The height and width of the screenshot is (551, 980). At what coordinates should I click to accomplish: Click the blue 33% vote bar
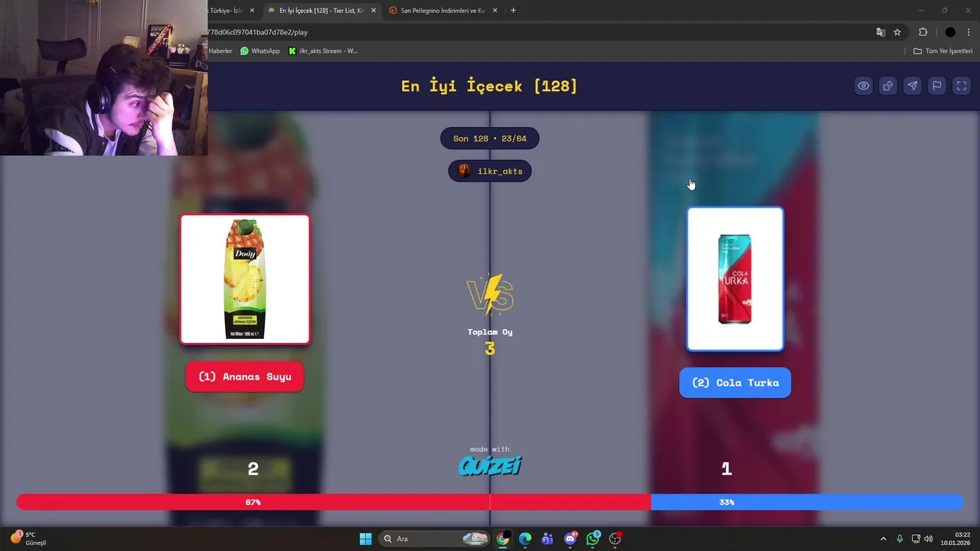[807, 502]
